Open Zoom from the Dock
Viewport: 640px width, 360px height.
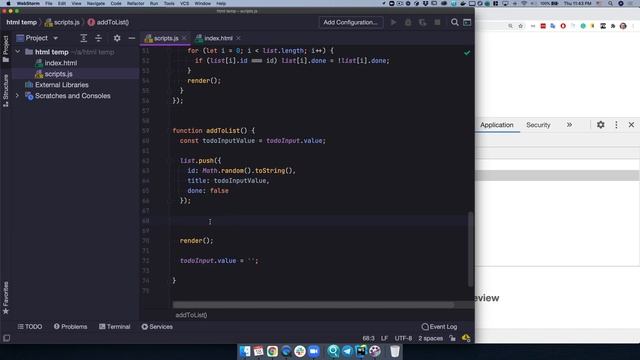[314, 351]
